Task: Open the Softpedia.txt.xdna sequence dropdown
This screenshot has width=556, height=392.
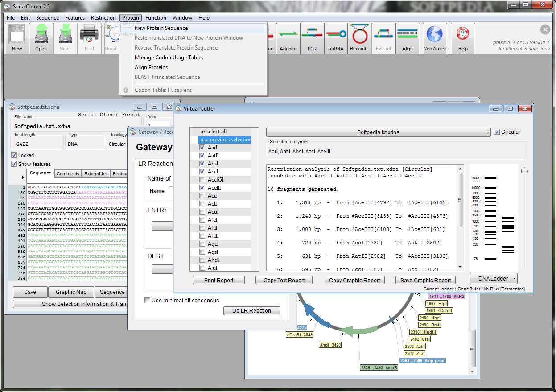Action: coord(378,132)
